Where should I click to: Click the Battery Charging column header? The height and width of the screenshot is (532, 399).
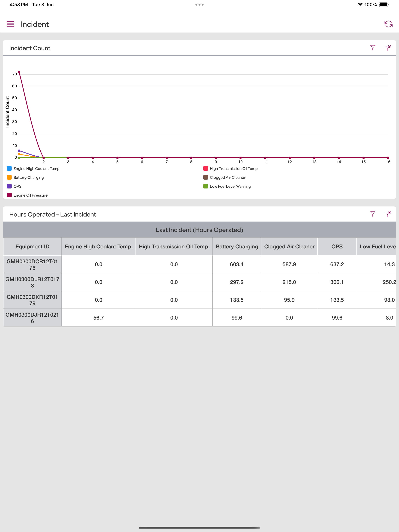[x=237, y=246]
